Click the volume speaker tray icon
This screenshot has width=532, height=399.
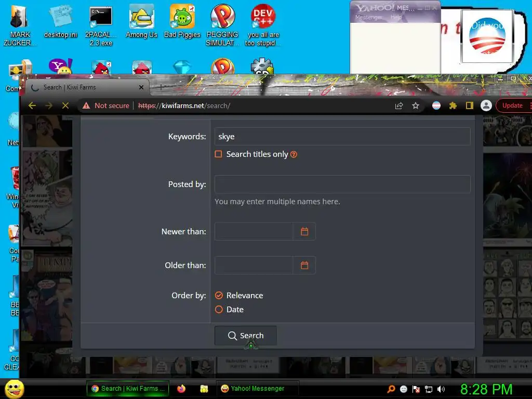tap(441, 389)
